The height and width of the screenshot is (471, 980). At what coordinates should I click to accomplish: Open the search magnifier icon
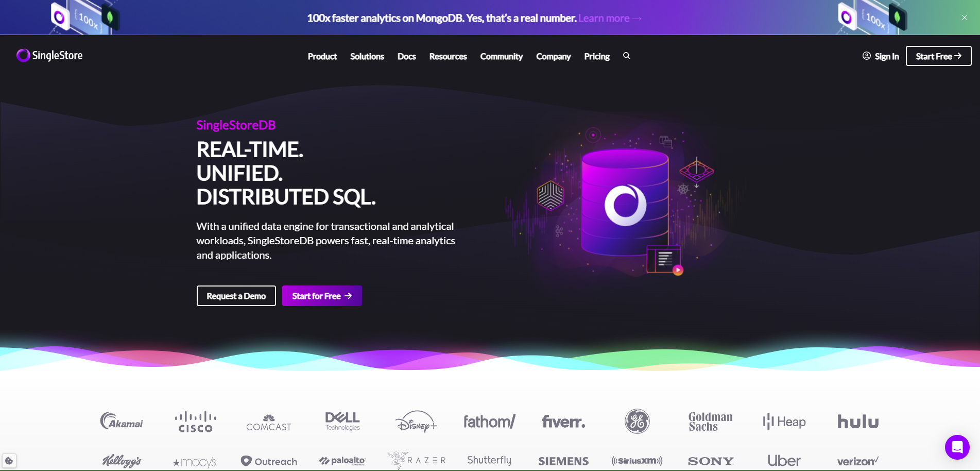tap(627, 56)
